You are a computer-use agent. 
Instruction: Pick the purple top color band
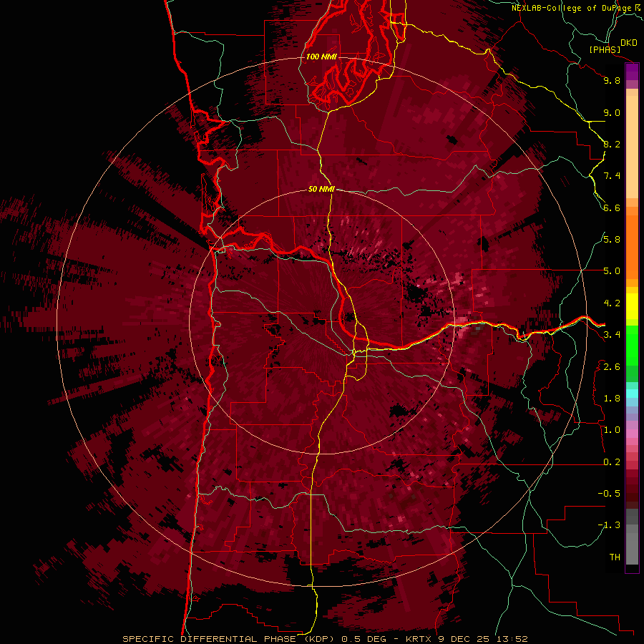pyautogui.click(x=632, y=72)
